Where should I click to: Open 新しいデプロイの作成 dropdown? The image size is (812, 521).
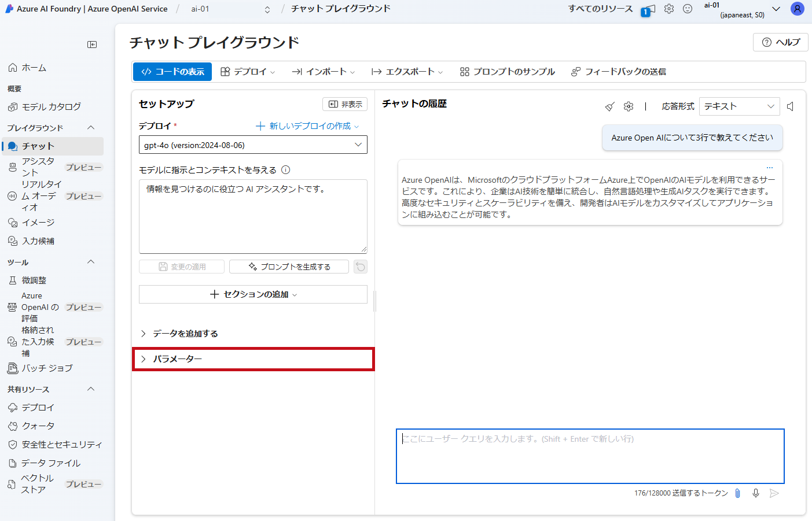click(x=307, y=126)
